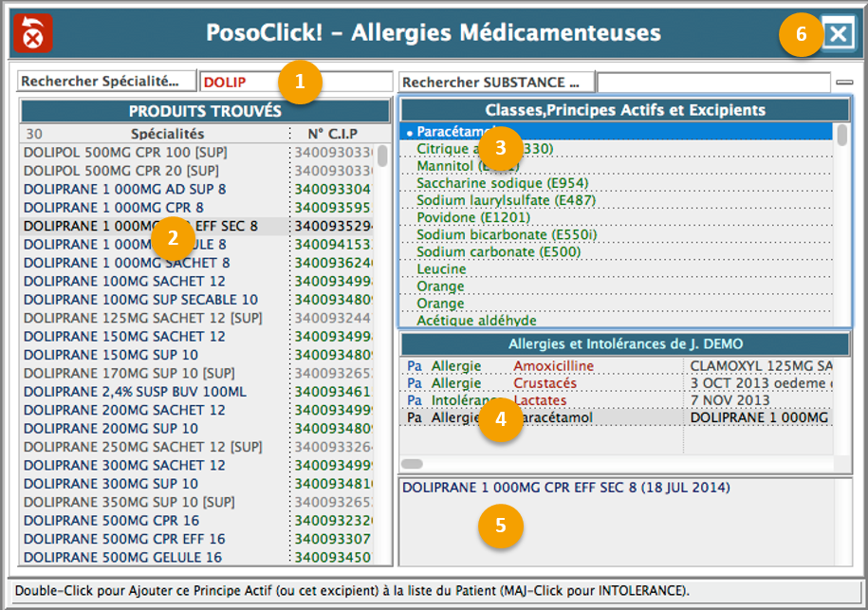
Task: Click the Rechercher Spécialité button
Action: 100,83
